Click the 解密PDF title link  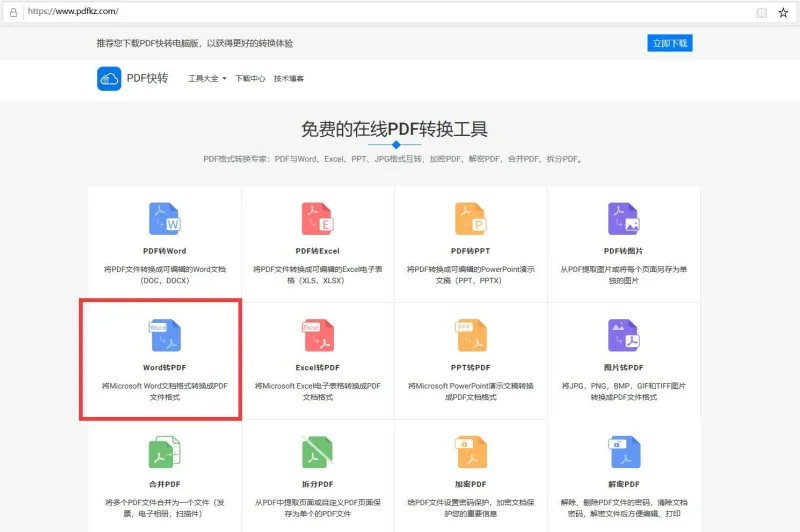pyautogui.click(x=623, y=485)
